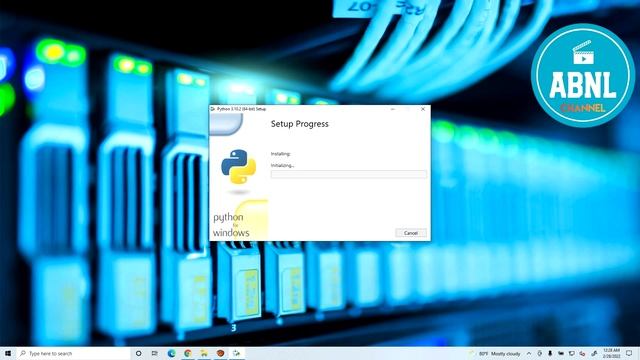This screenshot has height=360, width=640.
Task: Cancel the Python setup installation
Action: (x=411, y=233)
